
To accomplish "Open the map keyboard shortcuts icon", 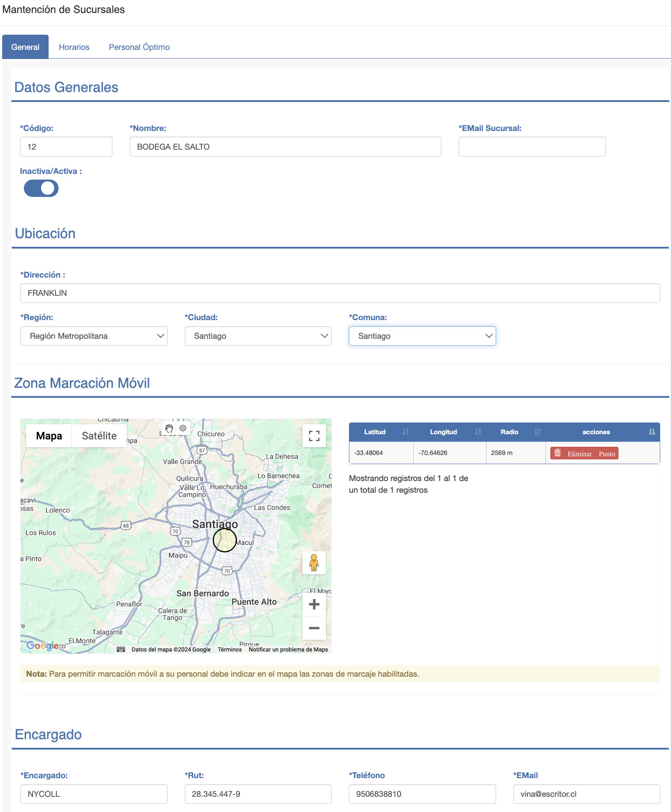I will [121, 649].
